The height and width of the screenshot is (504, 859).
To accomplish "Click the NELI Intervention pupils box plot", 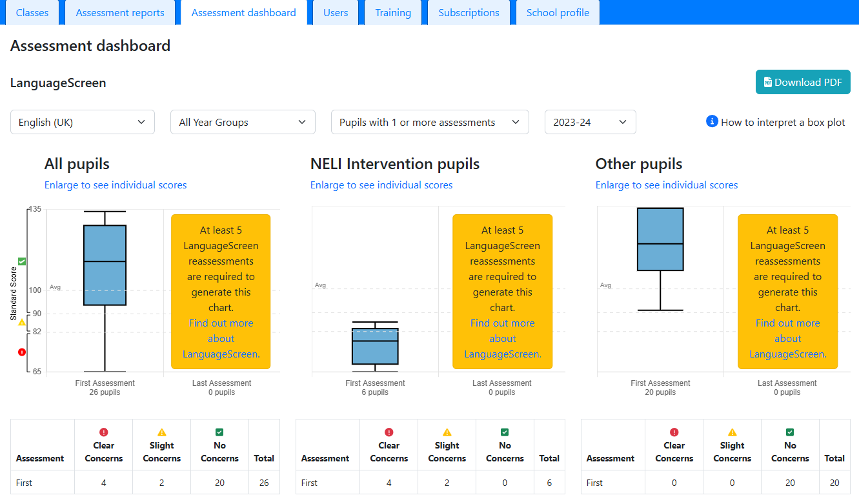I will tap(375, 346).
